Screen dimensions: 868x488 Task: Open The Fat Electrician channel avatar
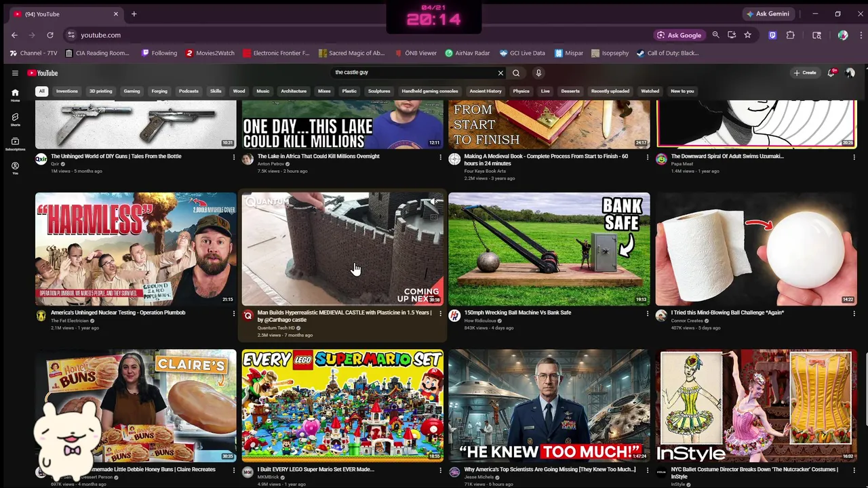[x=41, y=316]
